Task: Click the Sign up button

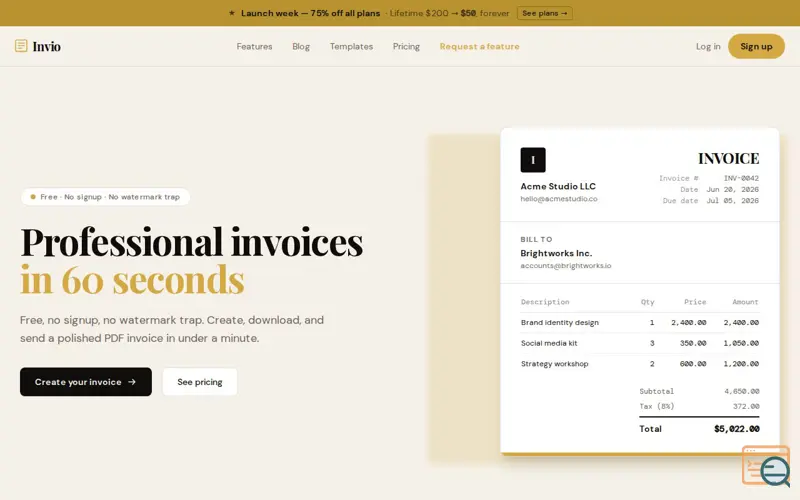Action: (x=756, y=46)
